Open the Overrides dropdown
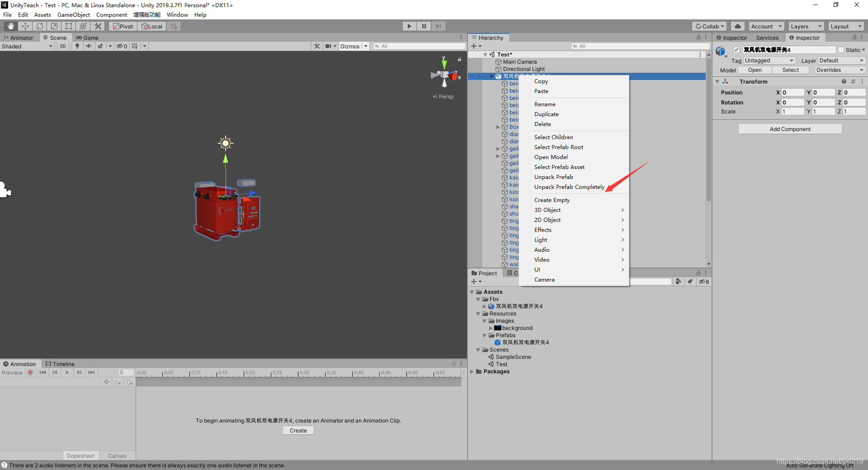 840,70
